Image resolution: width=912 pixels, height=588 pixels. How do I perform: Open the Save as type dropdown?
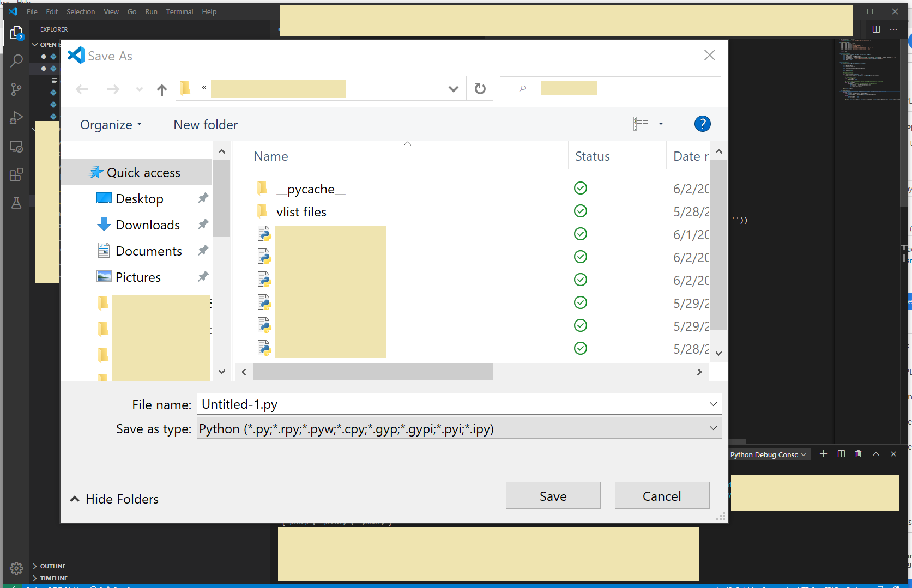[713, 428]
